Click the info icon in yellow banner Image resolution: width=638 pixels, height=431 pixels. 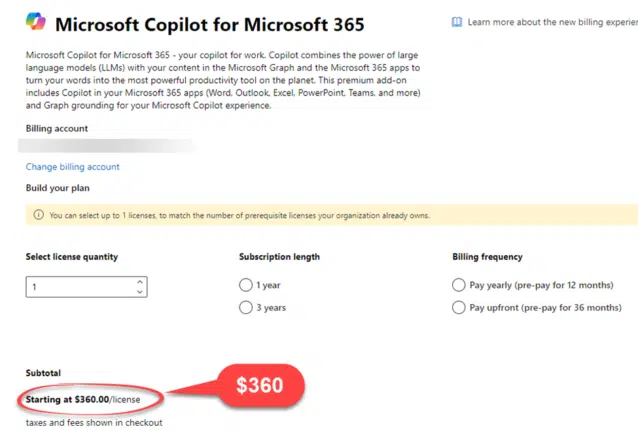39,215
